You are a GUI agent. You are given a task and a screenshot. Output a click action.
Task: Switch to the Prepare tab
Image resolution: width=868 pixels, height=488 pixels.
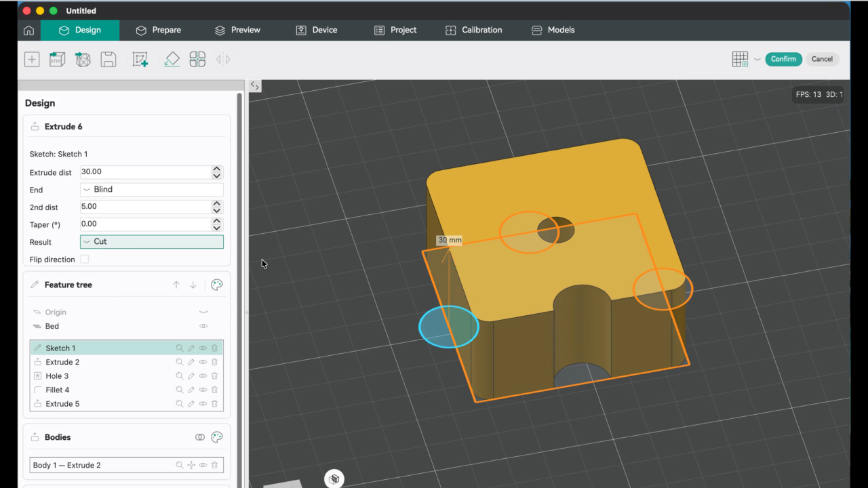coord(158,30)
